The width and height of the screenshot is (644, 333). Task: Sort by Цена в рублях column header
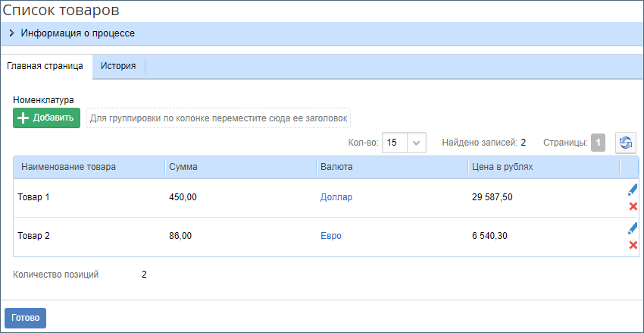[503, 167]
